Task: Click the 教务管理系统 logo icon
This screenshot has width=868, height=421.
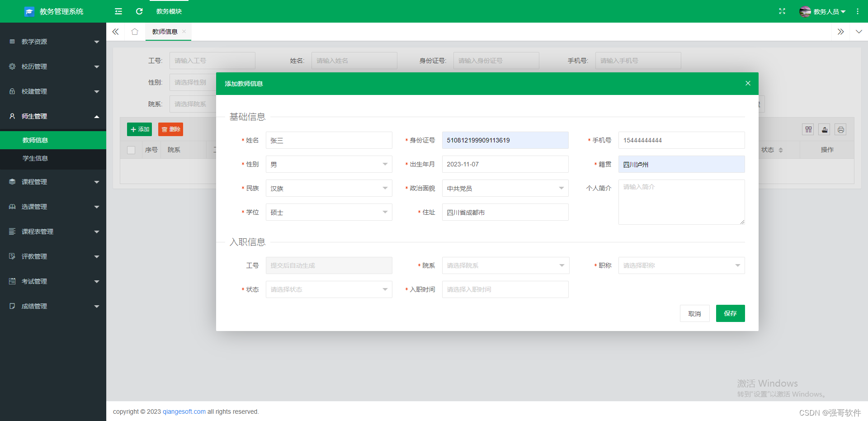Action: click(29, 11)
